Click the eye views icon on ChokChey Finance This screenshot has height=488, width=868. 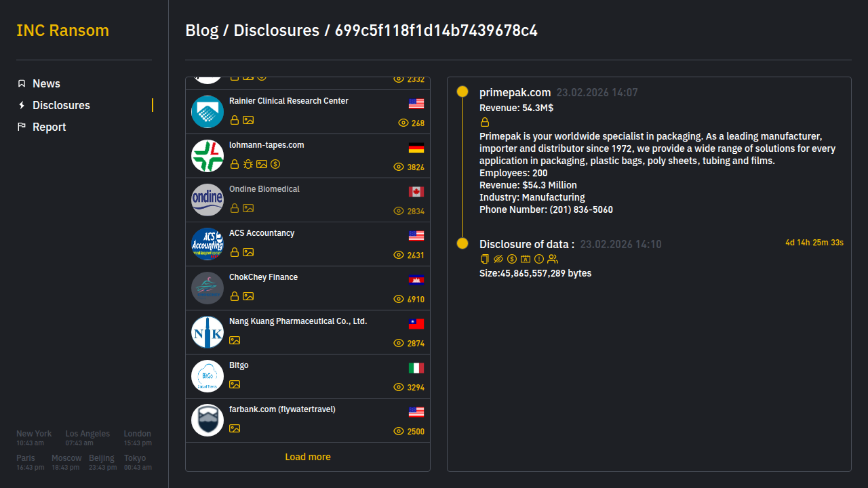coord(399,299)
